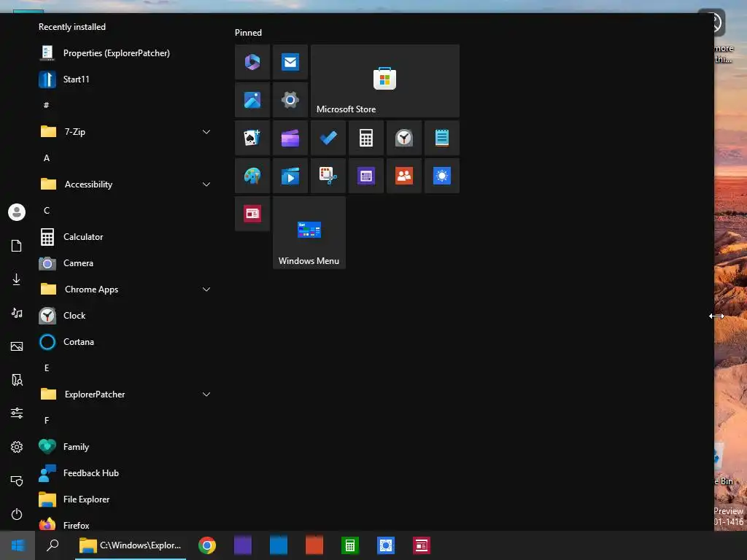Switch to C:\Windows\Explorer taskbar window
The image size is (747, 560).
point(131,545)
